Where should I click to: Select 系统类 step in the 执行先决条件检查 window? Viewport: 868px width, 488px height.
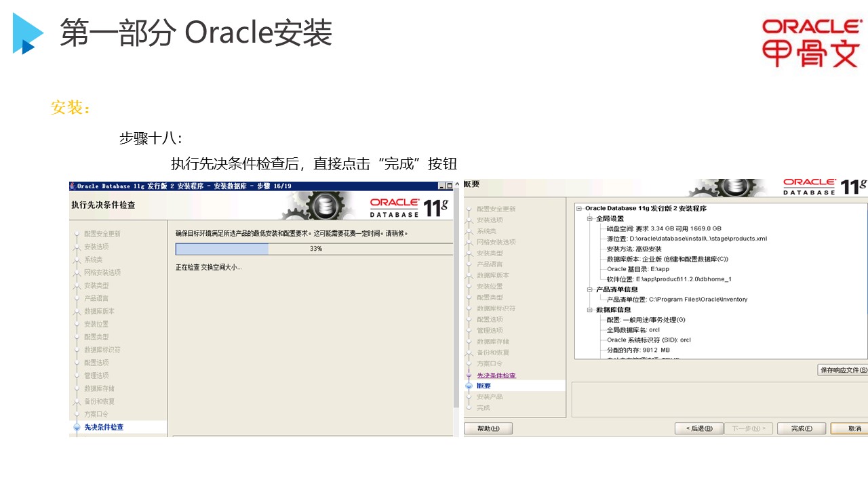click(94, 260)
